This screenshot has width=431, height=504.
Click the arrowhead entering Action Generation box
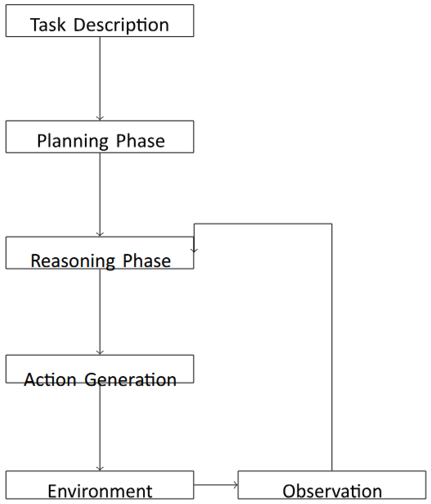100,353
